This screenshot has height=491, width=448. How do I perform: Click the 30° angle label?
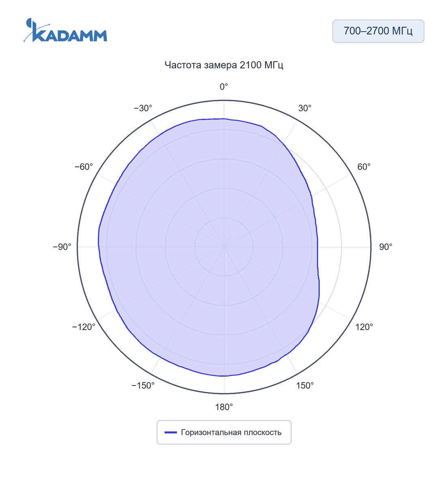tap(305, 108)
